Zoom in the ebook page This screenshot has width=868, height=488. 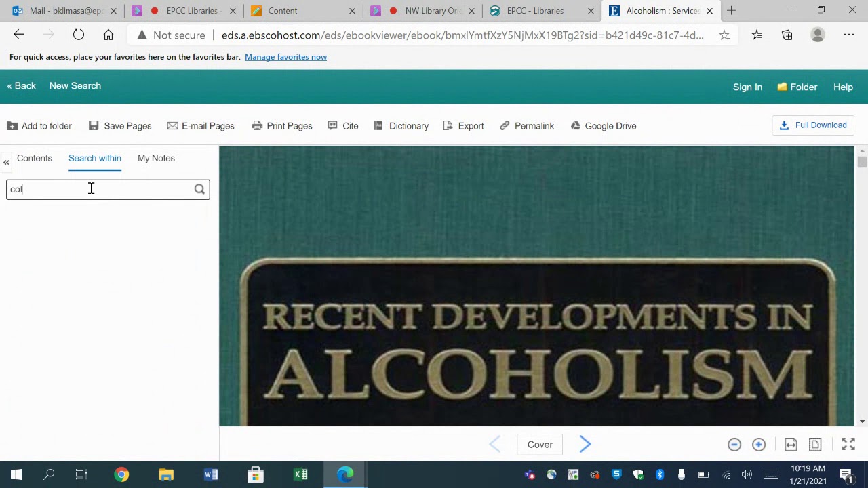pos(759,445)
